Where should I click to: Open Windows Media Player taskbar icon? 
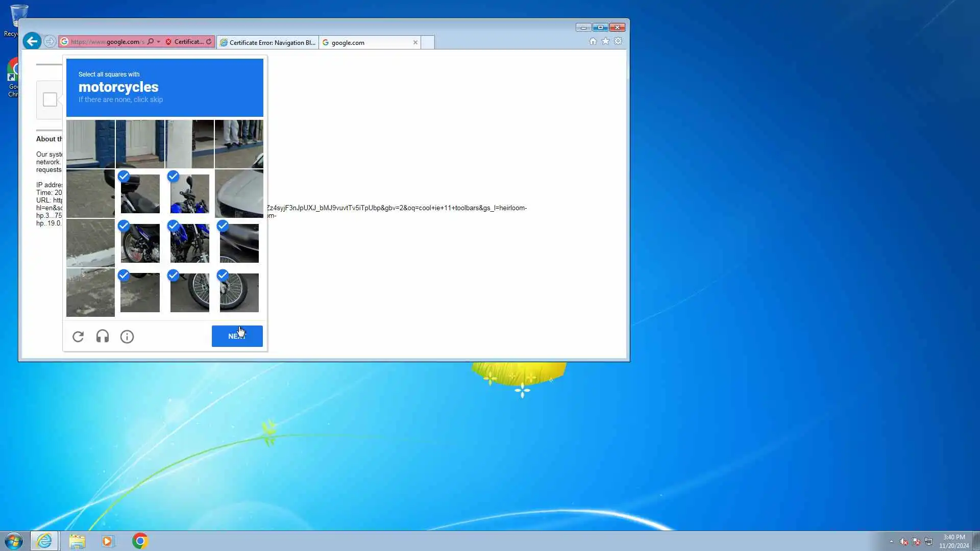[108, 541]
